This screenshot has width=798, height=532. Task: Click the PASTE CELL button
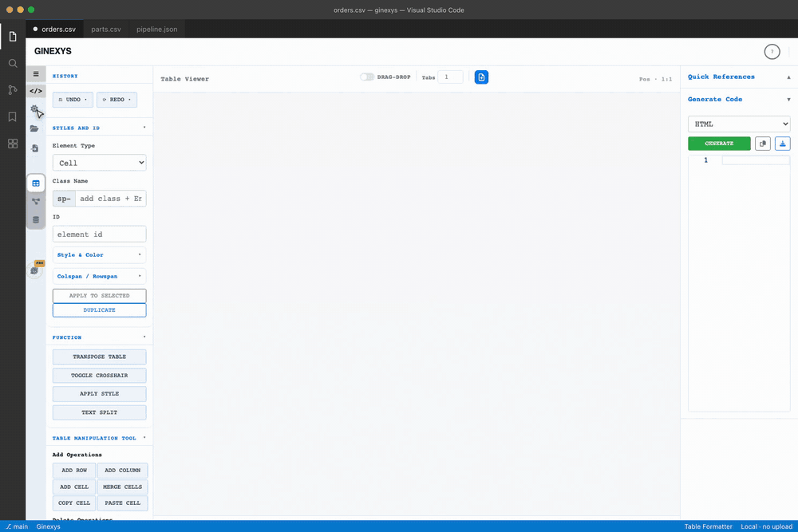click(x=123, y=503)
